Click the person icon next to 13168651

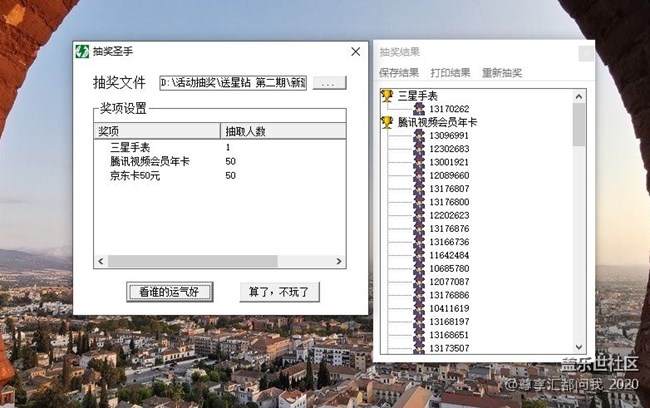tap(419, 335)
